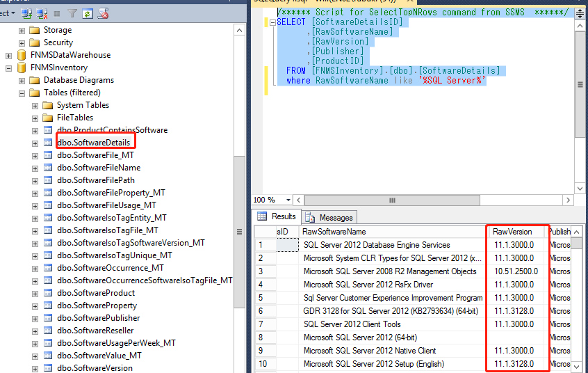Select dbo.SoftwareIsoTagFile_MT table
The width and height of the screenshot is (588, 373).
tap(108, 230)
